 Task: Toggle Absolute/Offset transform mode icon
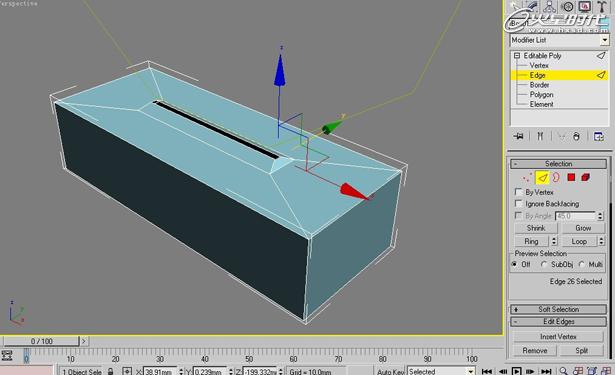pos(127,371)
